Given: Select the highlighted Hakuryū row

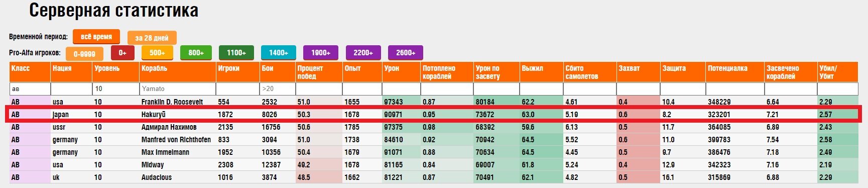Looking at the screenshot, I should pyautogui.click(x=434, y=114).
